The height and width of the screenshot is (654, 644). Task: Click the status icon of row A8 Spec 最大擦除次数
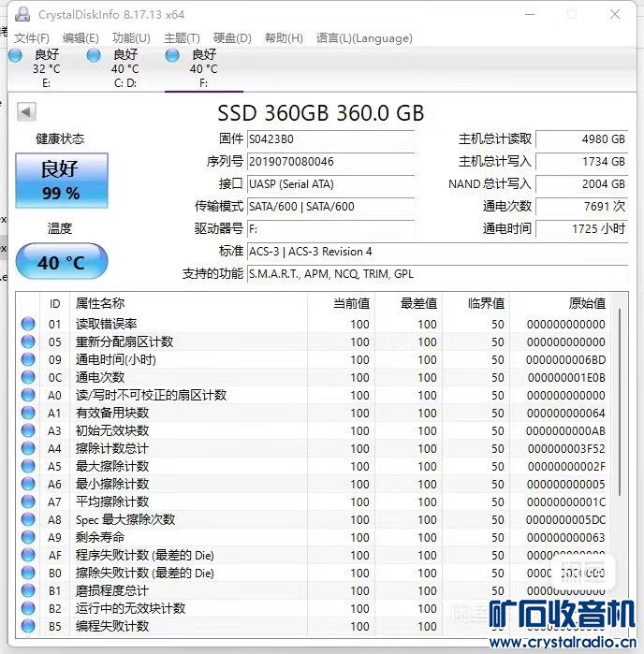point(28,519)
